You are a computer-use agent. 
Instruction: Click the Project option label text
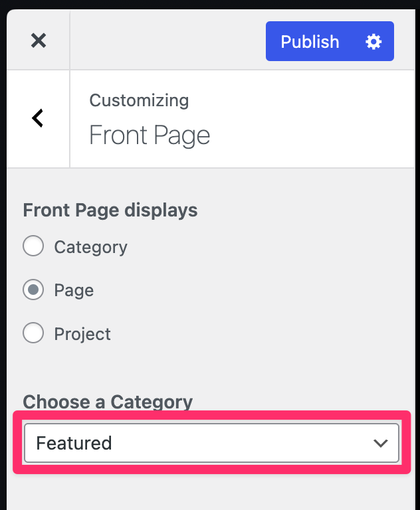(82, 334)
